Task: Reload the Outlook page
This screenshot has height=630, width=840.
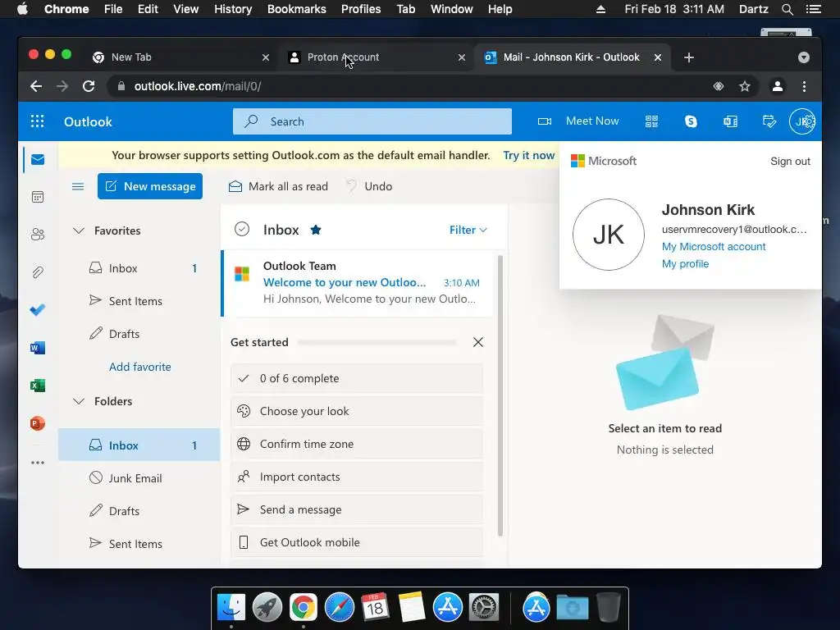Action: (89, 86)
